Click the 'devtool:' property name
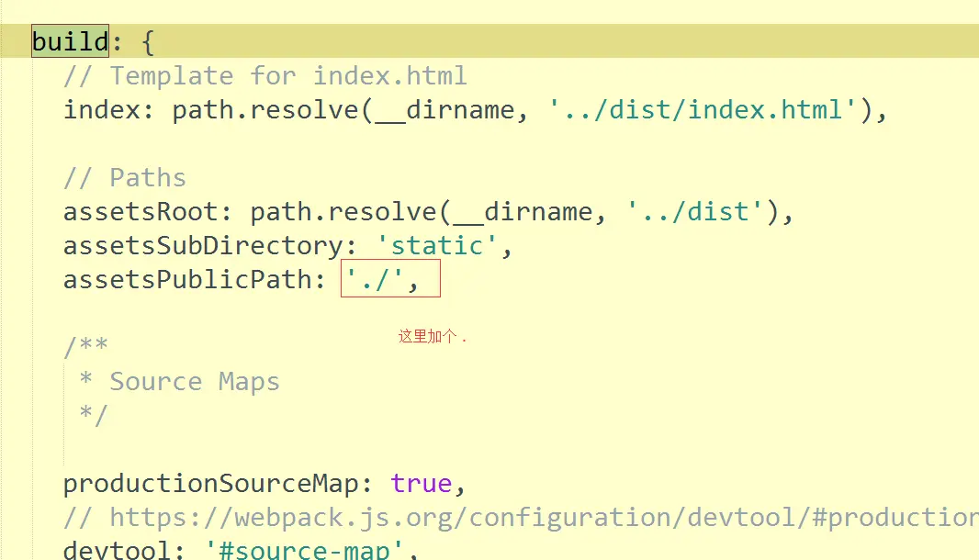979x560 pixels. click(x=124, y=551)
